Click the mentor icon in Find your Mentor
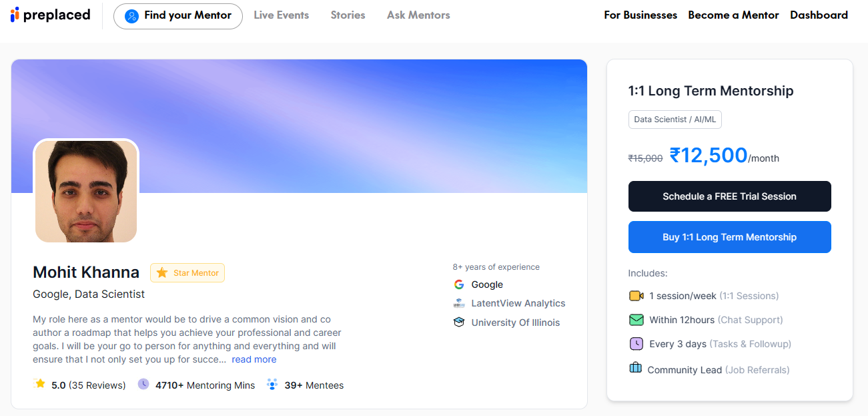This screenshot has height=416, width=868. pos(132,15)
